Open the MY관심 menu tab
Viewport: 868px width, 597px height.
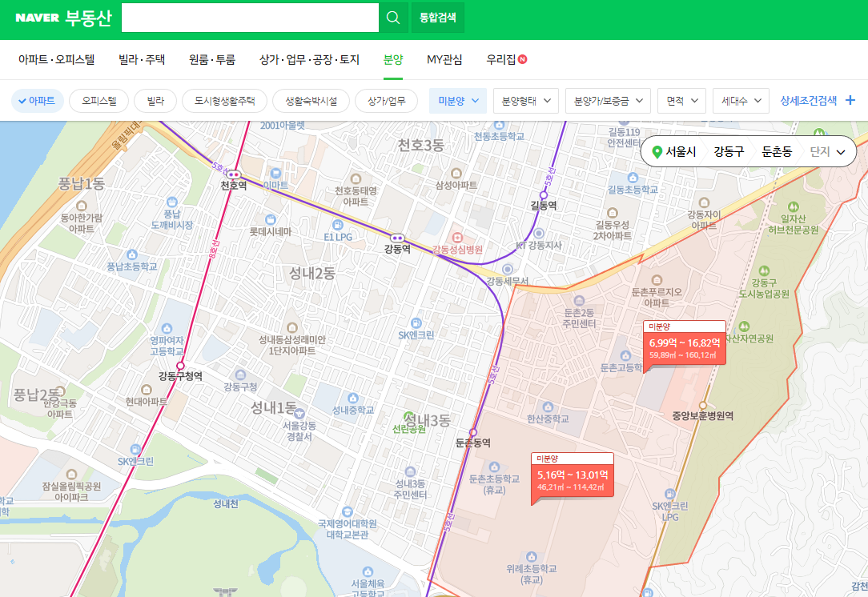point(445,59)
